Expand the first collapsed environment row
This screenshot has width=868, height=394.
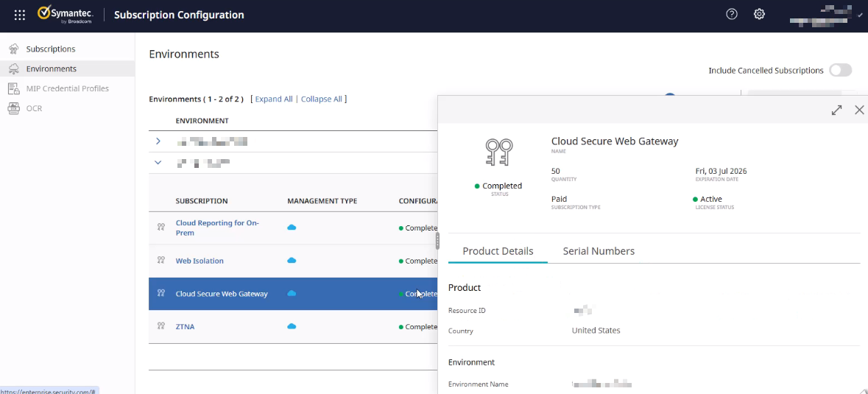[158, 141]
